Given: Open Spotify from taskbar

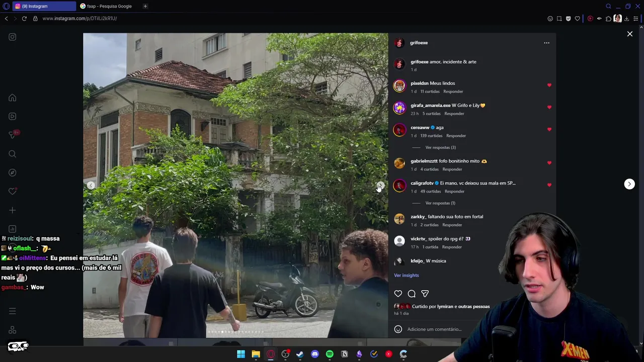Looking at the screenshot, I should tap(330, 354).
